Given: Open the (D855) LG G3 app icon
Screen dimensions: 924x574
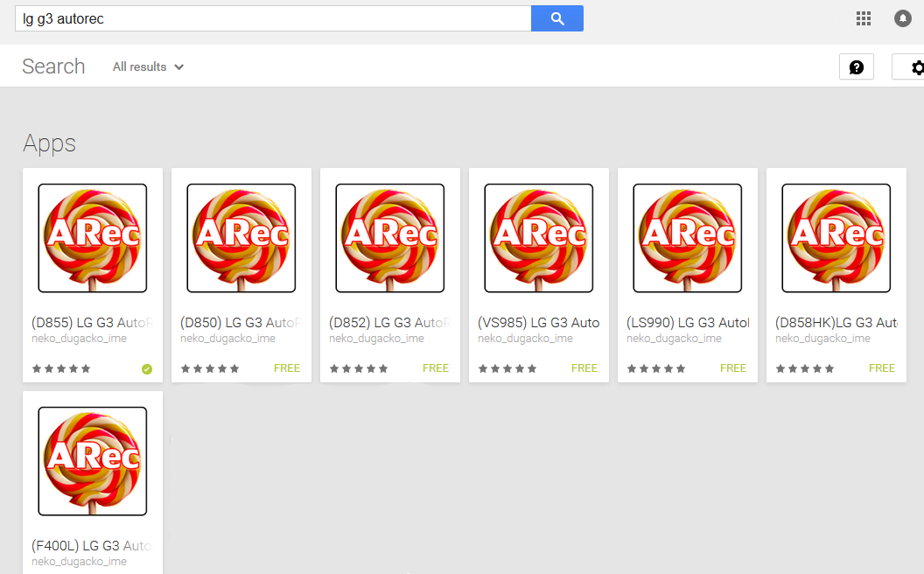Looking at the screenshot, I should click(x=93, y=238).
